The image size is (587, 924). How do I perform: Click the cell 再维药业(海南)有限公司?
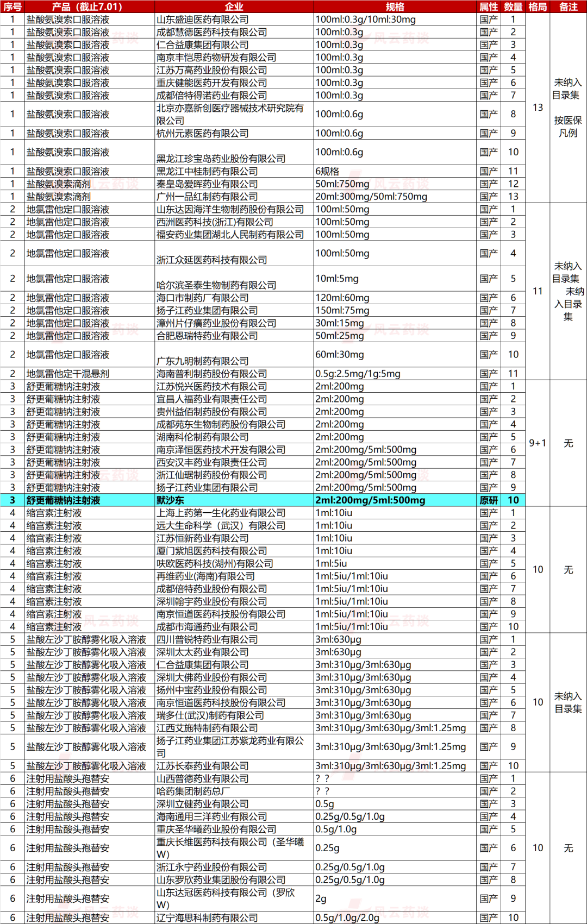(234, 576)
